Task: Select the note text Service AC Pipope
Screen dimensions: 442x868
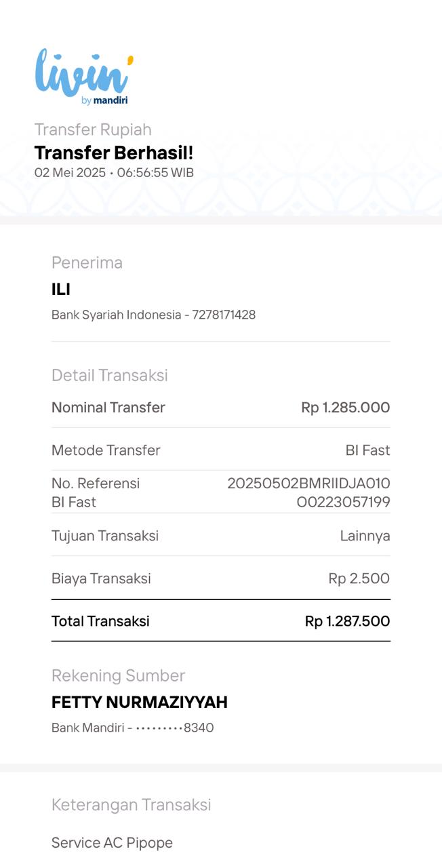Action: coord(112,843)
